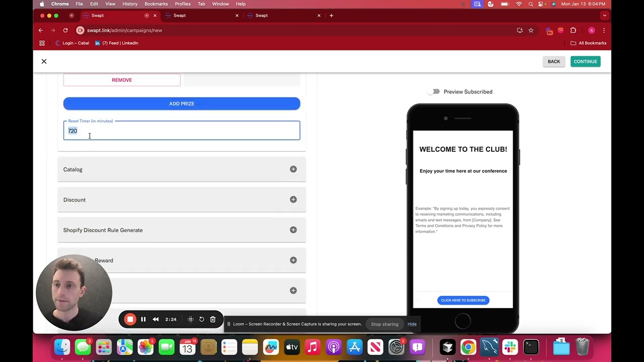Pause the Loom recording
Image resolution: width=644 pixels, height=362 pixels.
(143, 319)
